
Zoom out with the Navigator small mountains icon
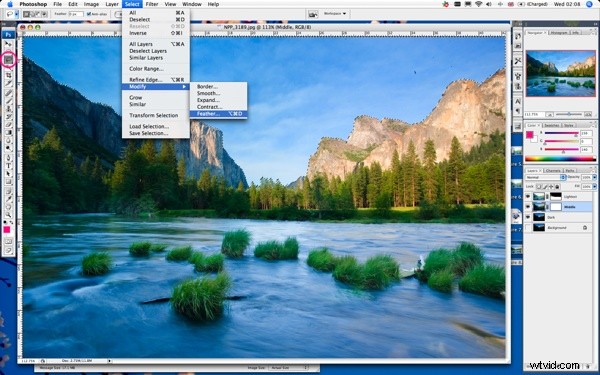[549, 114]
